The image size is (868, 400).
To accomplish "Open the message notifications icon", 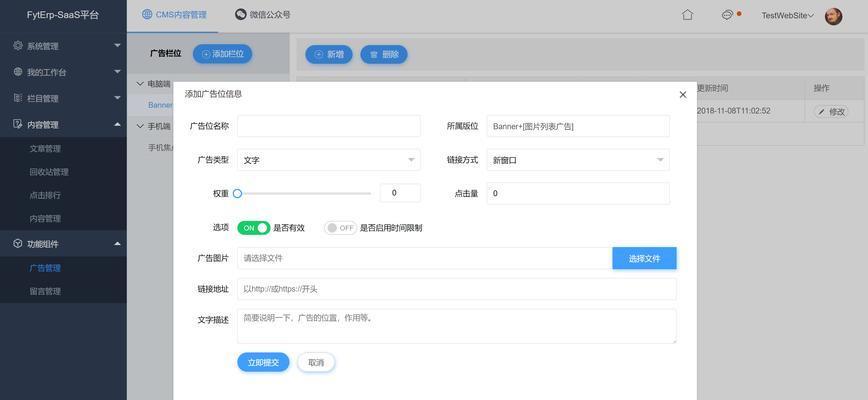I will tap(727, 15).
